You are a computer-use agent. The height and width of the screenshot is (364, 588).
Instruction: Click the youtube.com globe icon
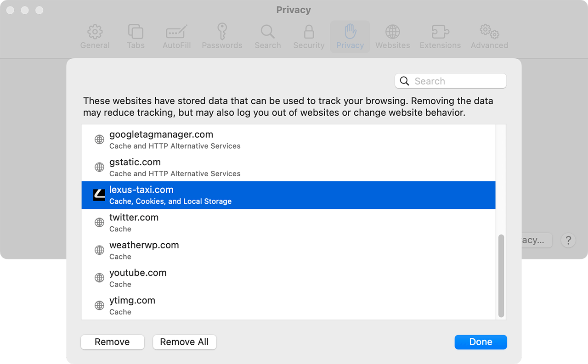pos(99,278)
